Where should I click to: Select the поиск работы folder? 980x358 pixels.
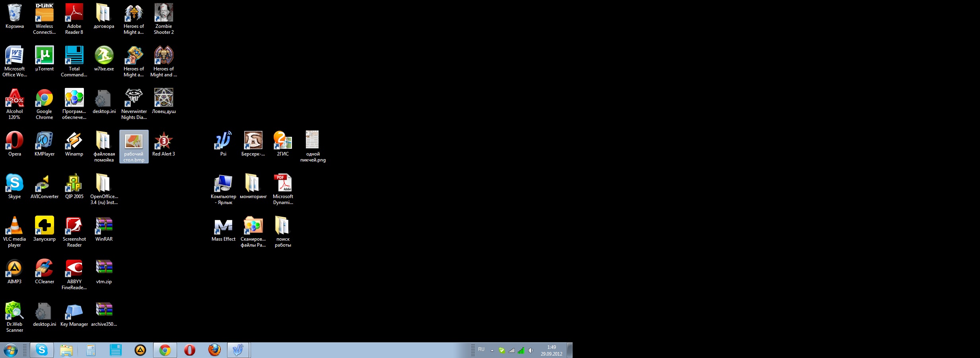coord(283,232)
